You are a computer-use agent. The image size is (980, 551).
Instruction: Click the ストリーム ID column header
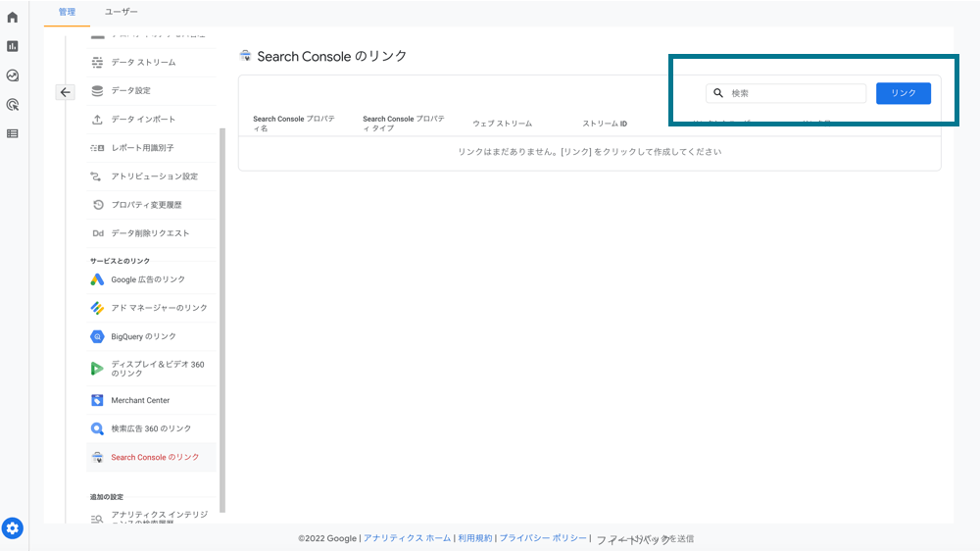605,124
